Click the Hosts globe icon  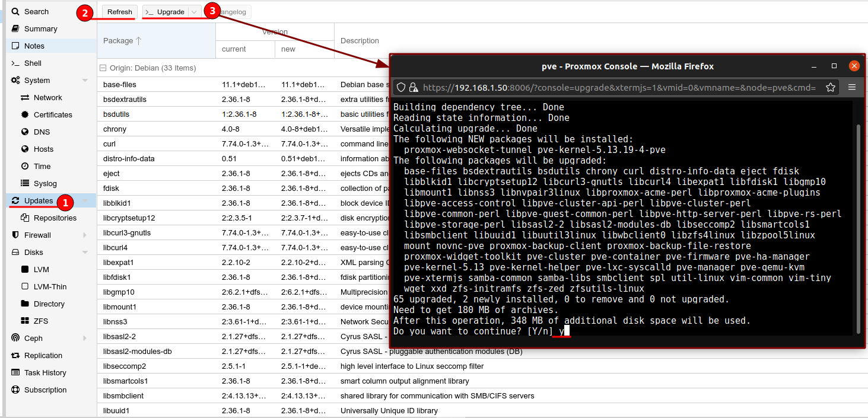25,149
